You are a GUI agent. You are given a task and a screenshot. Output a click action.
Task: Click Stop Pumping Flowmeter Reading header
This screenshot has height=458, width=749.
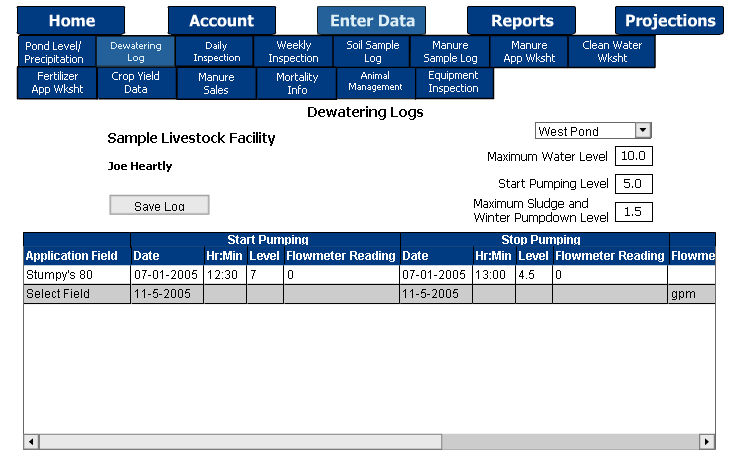[x=610, y=256]
